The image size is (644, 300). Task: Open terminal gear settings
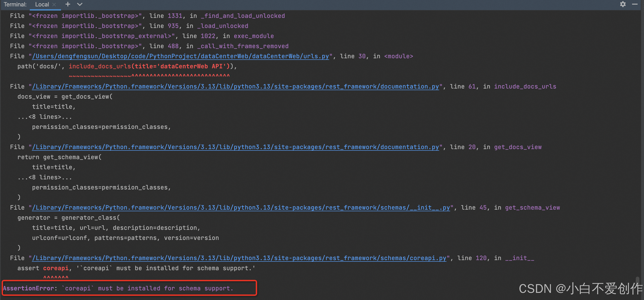pyautogui.click(x=623, y=4)
